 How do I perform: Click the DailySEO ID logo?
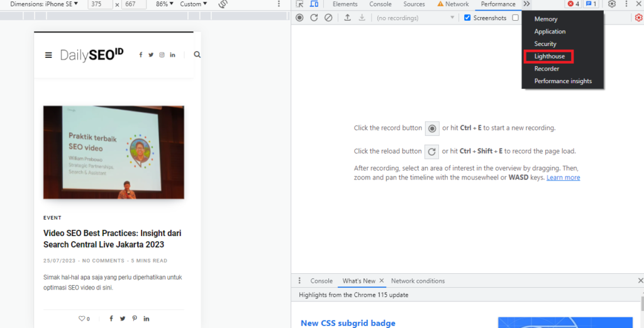coord(92,55)
